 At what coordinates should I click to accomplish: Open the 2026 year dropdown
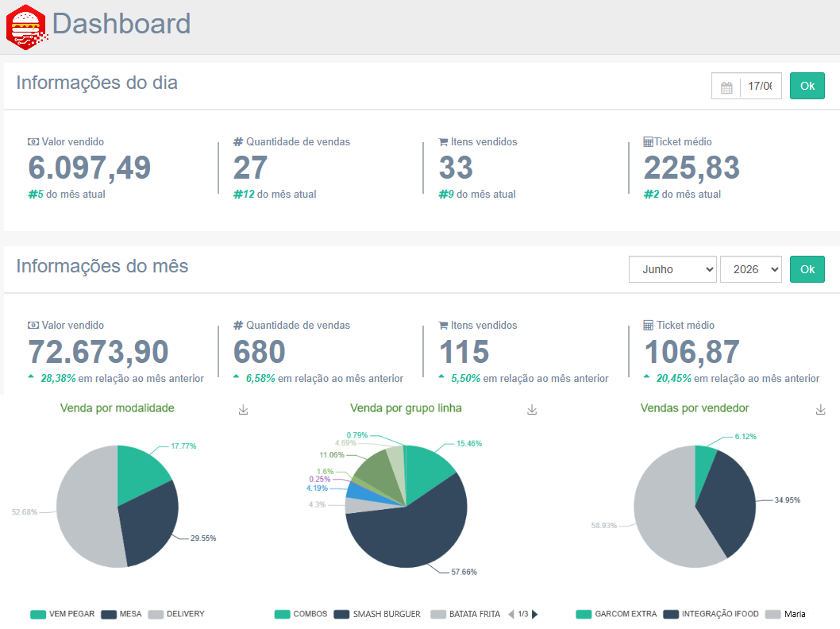751,269
